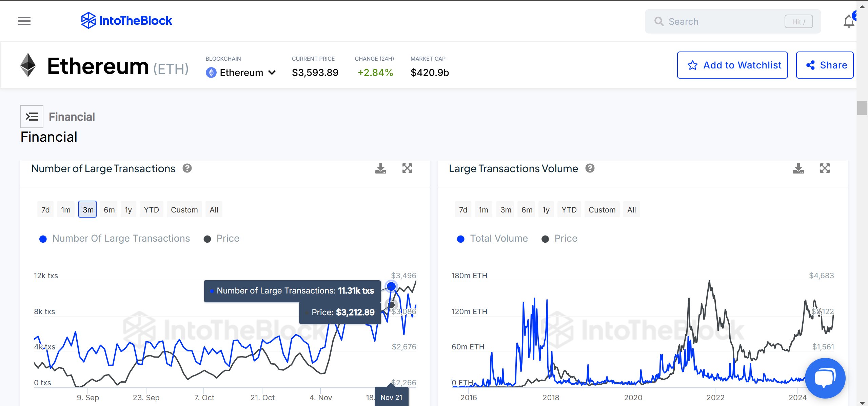Select 1y range on Number of Large Transactions
This screenshot has width=868, height=406.
pyautogui.click(x=128, y=209)
